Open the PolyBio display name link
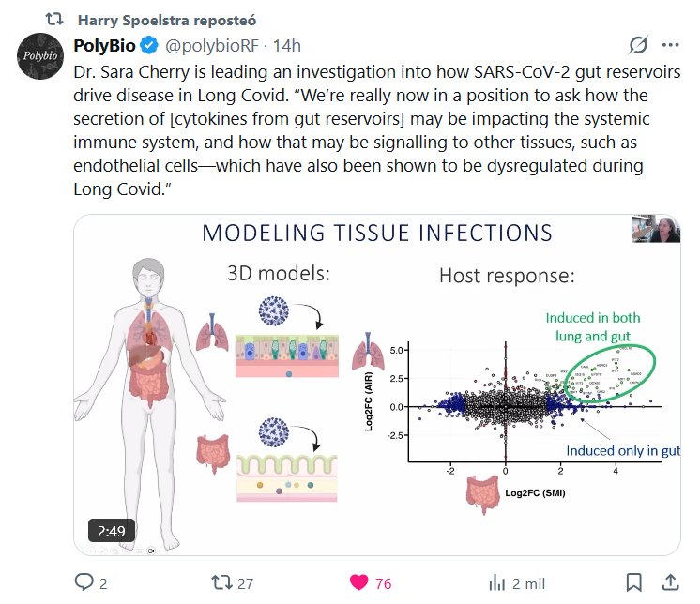Viewport: 700px width, 604px height. coord(105,45)
